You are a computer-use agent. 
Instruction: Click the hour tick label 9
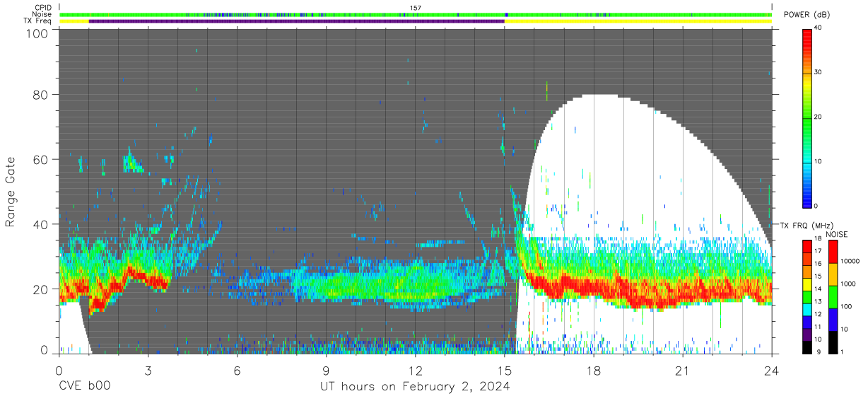(327, 370)
